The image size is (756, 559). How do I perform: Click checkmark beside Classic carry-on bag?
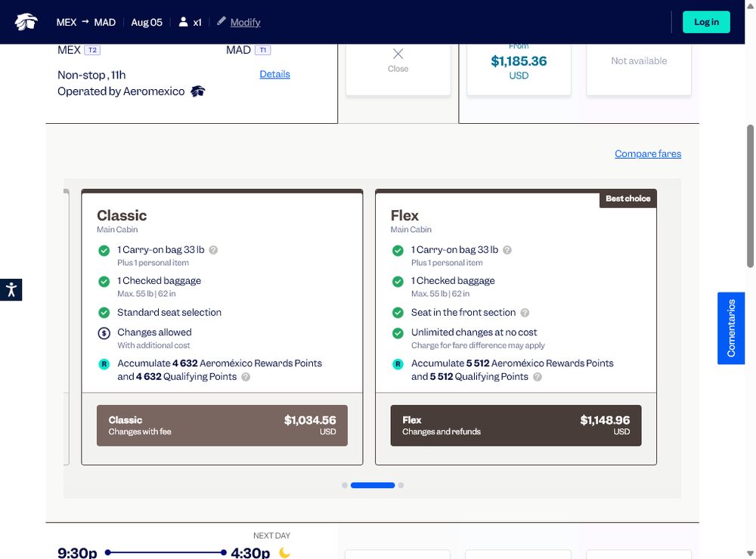(104, 251)
